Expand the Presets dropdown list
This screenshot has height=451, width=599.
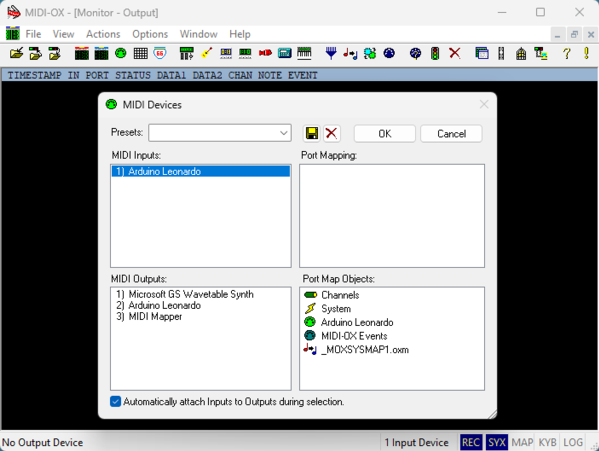coord(283,133)
